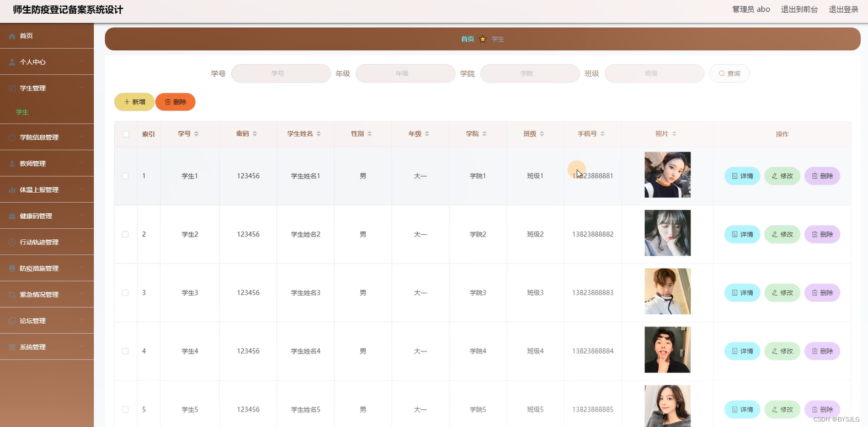Click 删除 for 学生3 row
The image size is (868, 427).
[x=822, y=293]
